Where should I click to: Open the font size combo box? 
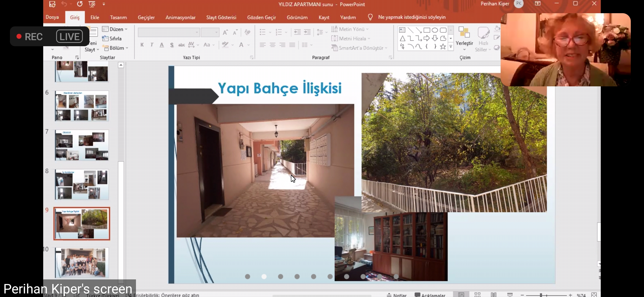(210, 32)
